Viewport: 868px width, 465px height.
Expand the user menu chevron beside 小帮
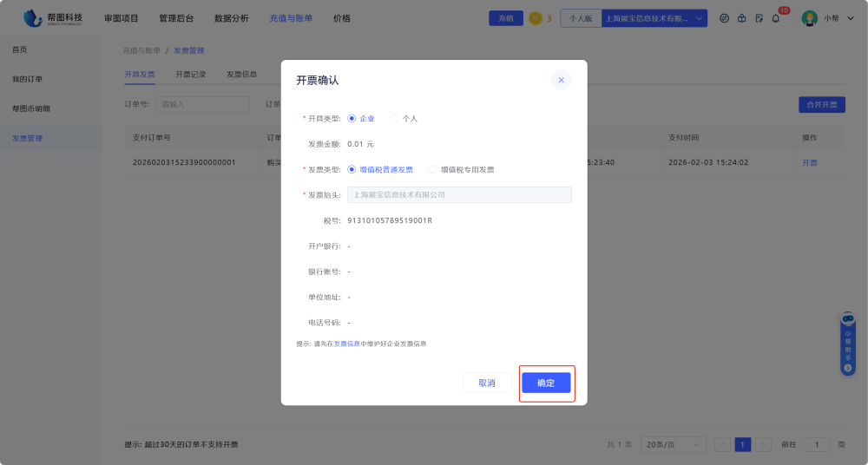point(851,18)
